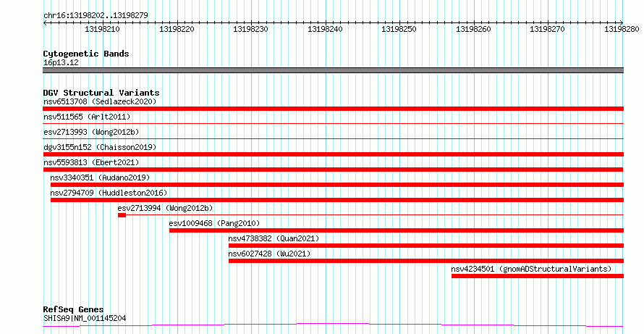Click ruler position label 13198250
The height and width of the screenshot is (334, 644).
(399, 29)
